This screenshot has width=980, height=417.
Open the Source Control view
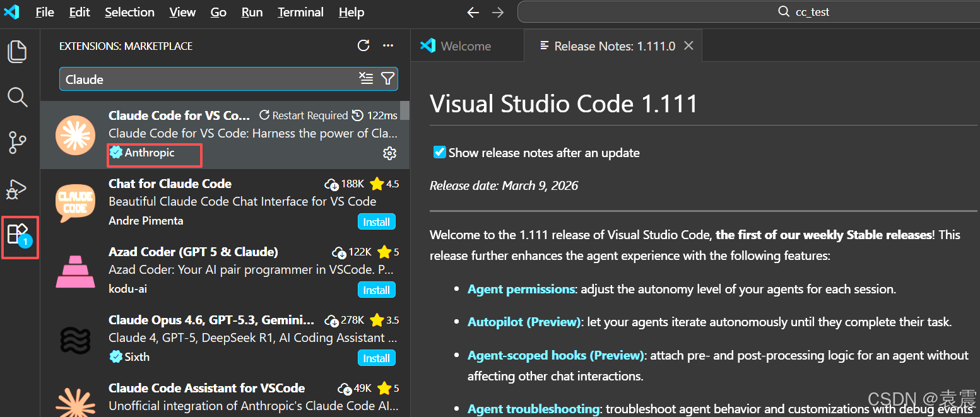point(17,143)
